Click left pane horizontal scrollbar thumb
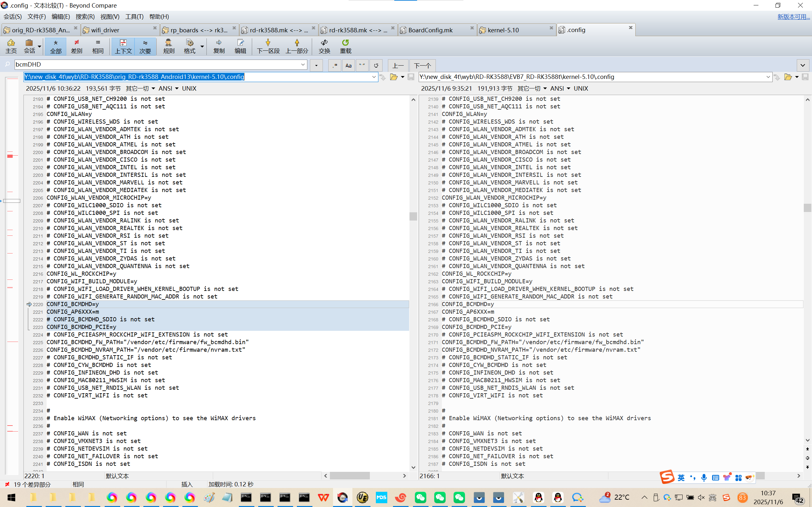 pyautogui.click(x=349, y=476)
